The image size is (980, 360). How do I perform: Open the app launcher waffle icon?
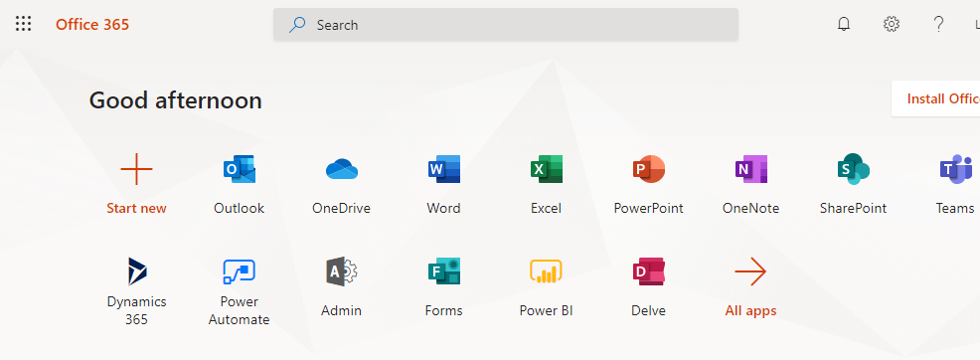(23, 25)
